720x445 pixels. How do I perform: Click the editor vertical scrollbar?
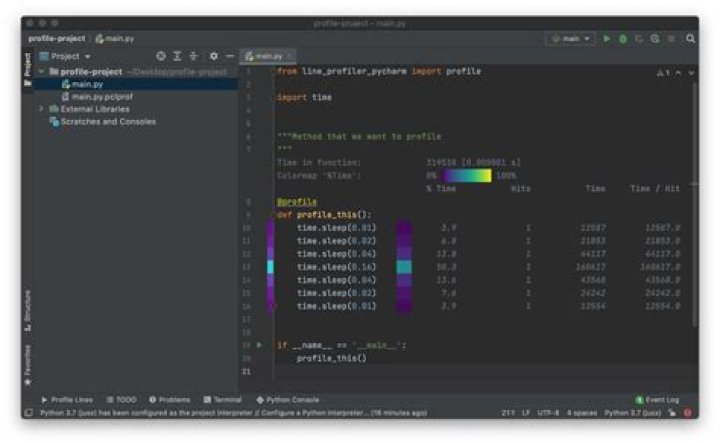point(695,205)
